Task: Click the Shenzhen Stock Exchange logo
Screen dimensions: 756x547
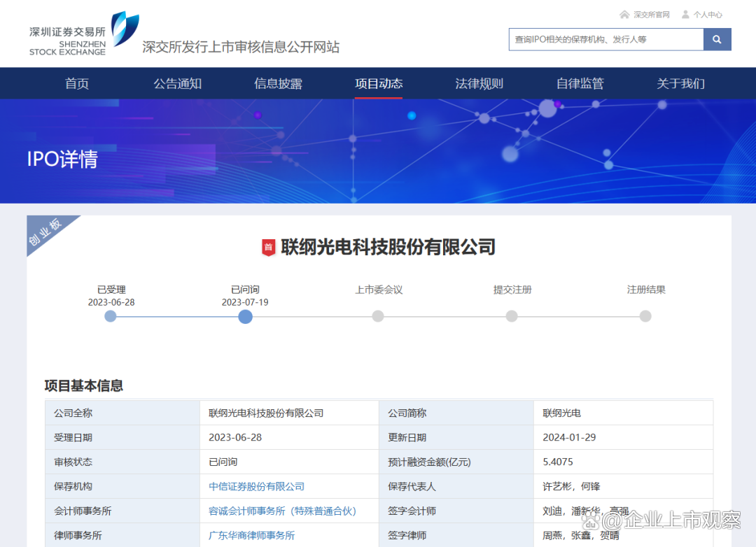Action: click(x=79, y=32)
